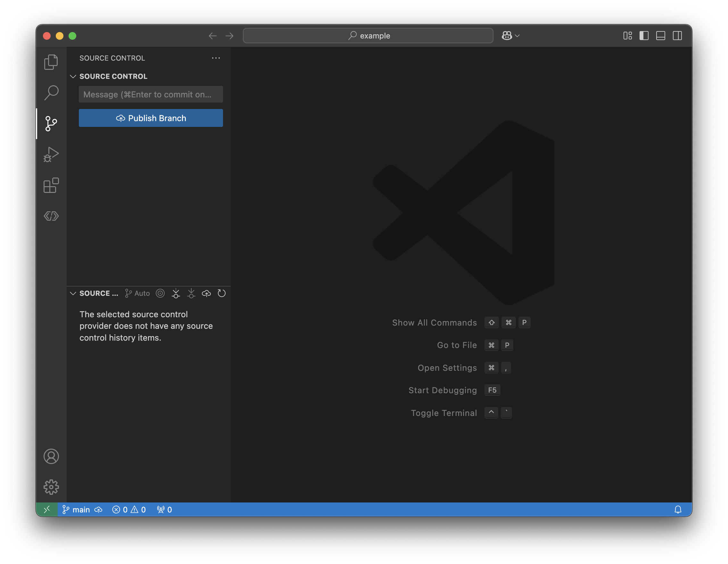The width and height of the screenshot is (728, 564).
Task: Open the Explorer view in activity bar
Action: 51,62
